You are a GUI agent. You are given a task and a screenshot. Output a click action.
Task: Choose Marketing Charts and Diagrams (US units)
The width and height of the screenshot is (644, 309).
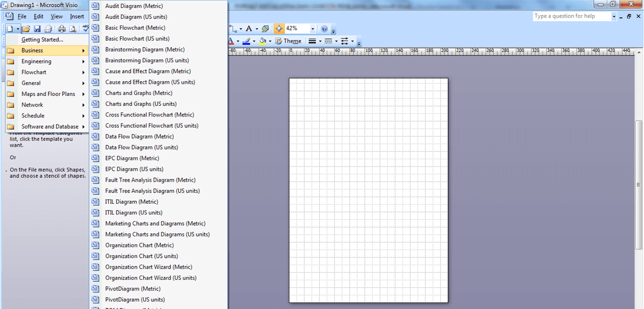pyautogui.click(x=158, y=234)
